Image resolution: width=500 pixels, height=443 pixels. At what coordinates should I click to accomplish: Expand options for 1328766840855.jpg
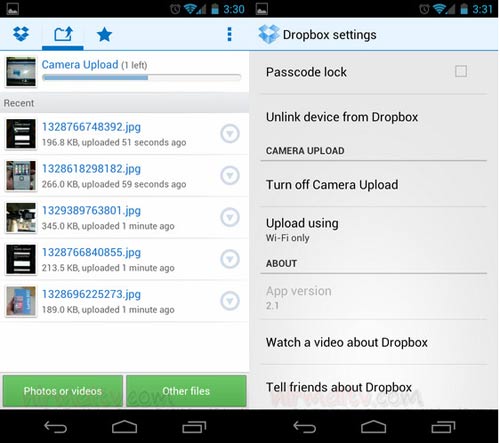[x=230, y=259]
